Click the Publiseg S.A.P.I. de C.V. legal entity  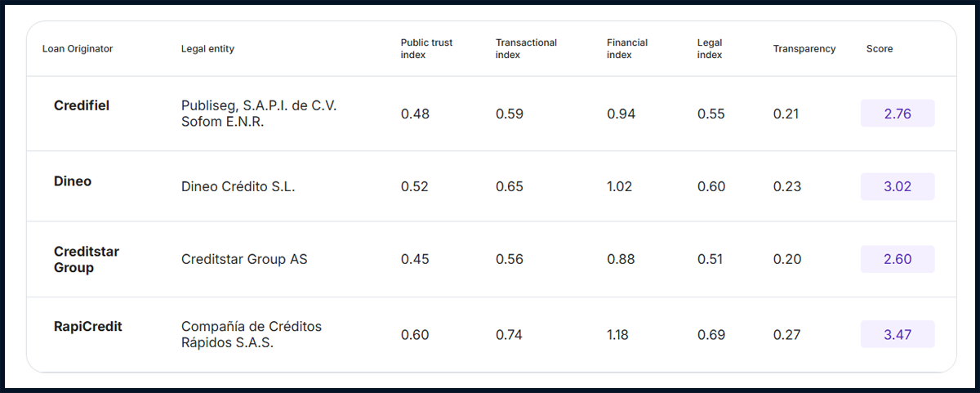coord(256,114)
